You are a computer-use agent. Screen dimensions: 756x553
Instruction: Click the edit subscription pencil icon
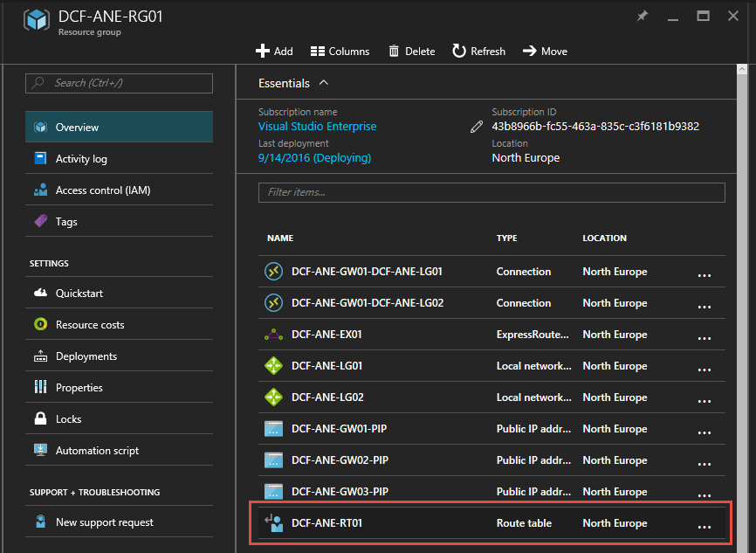point(476,127)
